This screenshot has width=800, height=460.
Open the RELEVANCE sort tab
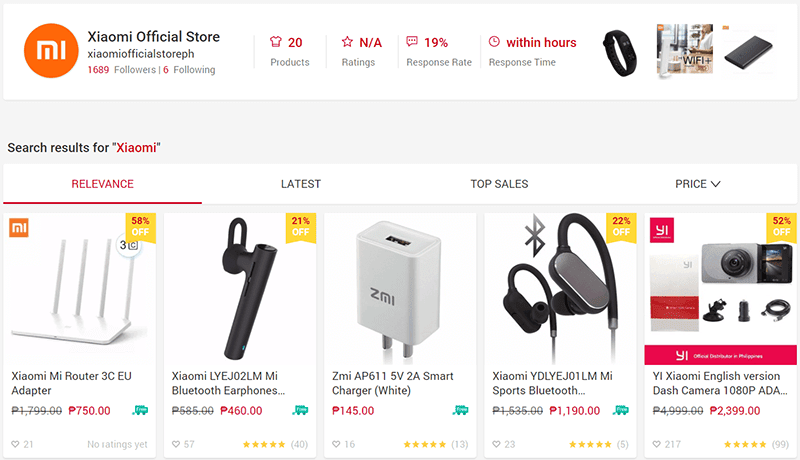tap(103, 184)
